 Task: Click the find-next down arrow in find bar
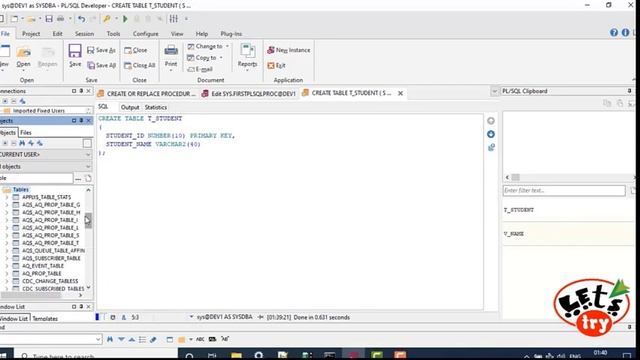121,339
